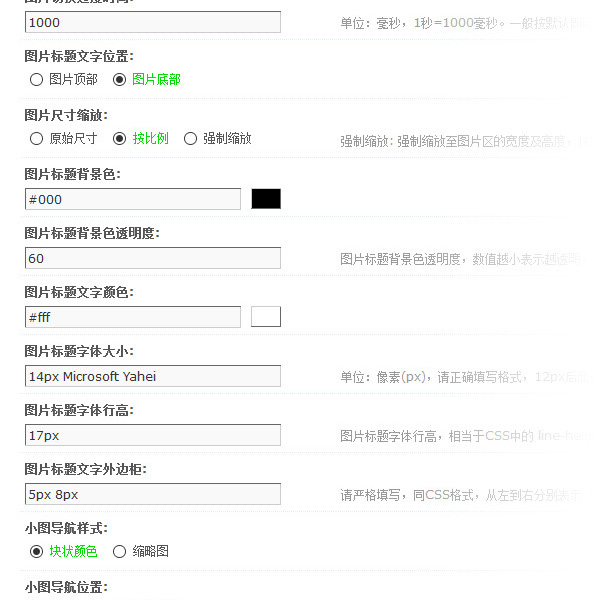Click the 块状颜色 green label text

73,551
